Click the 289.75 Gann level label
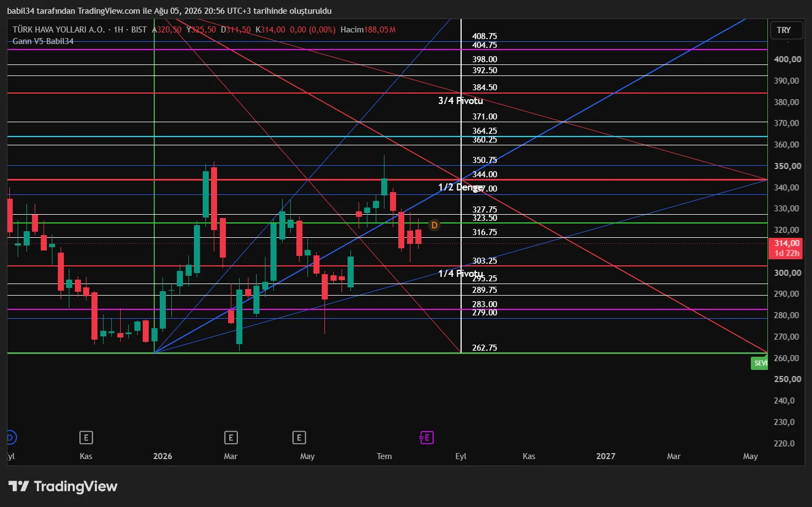812x507 pixels. [485, 290]
